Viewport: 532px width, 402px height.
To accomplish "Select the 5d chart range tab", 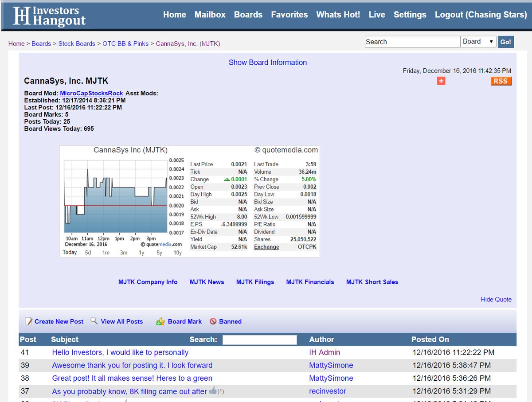I will coord(88,253).
